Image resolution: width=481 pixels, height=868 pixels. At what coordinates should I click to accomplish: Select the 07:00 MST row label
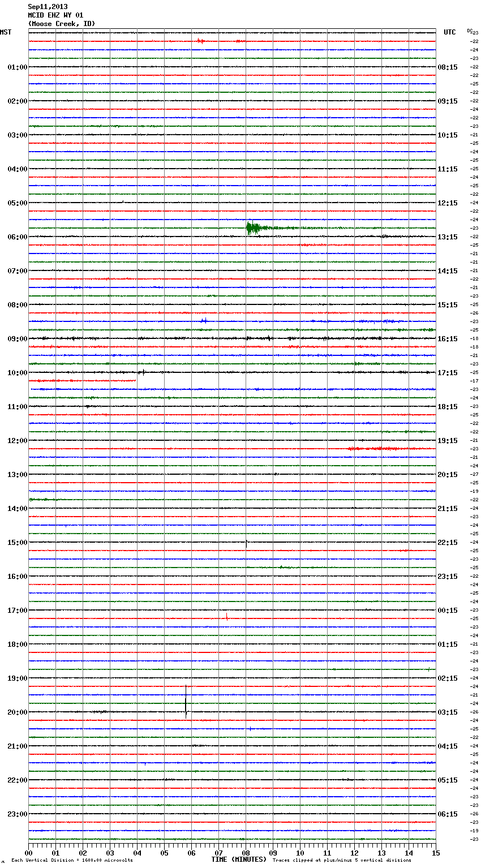pos(18,271)
